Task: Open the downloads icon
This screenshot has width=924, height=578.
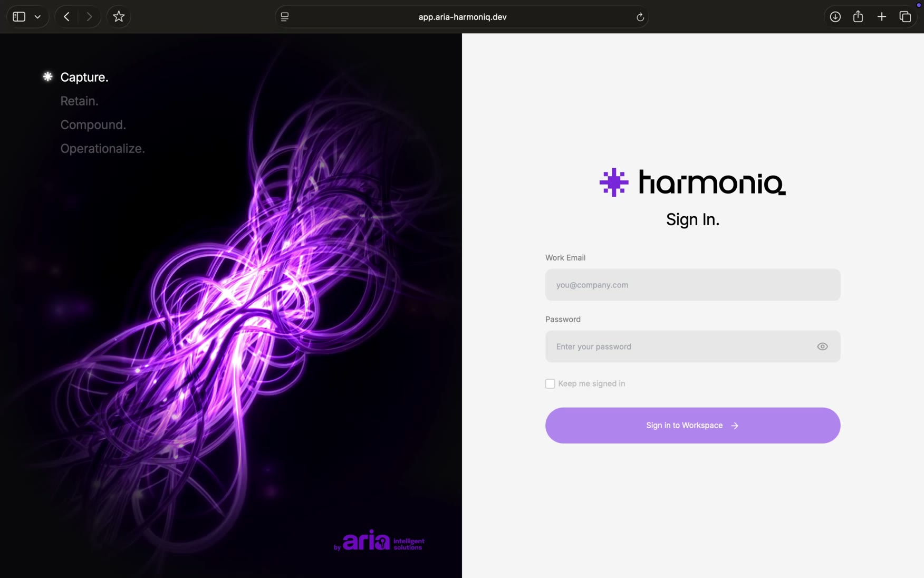Action: pyautogui.click(x=835, y=17)
